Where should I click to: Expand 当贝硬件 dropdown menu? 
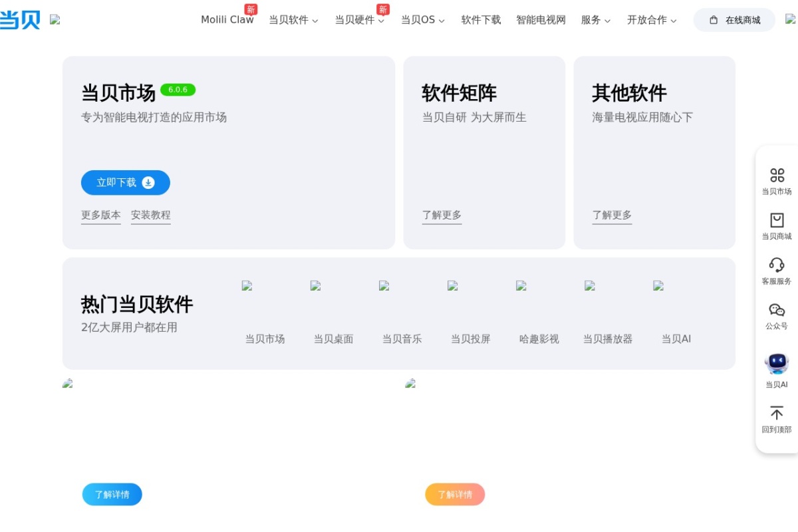[x=360, y=20]
